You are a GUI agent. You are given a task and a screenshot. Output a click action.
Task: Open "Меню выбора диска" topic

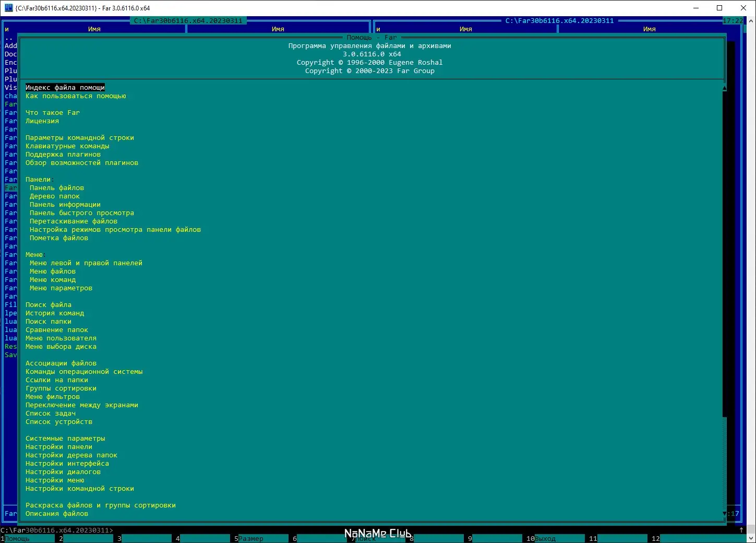[x=61, y=346]
